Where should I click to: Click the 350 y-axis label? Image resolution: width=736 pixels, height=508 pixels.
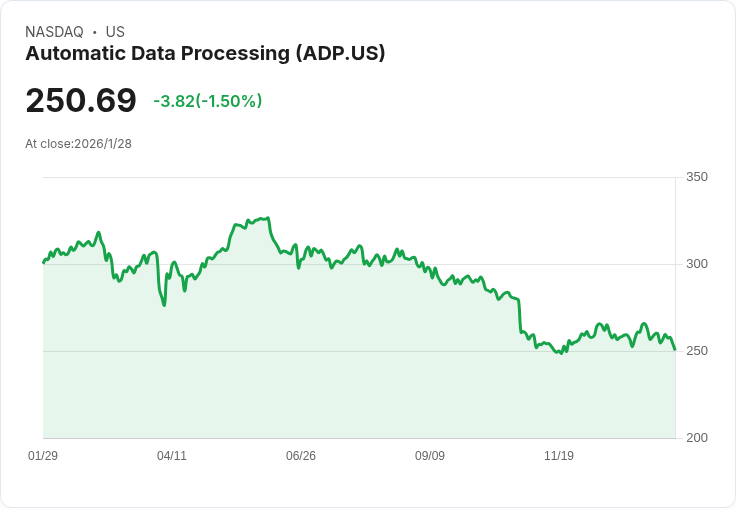point(696,177)
